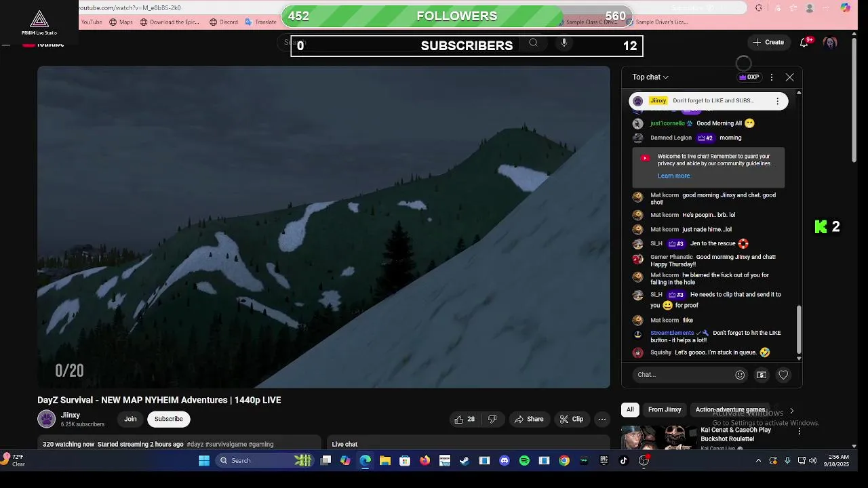Like the stream with thumbs-up 28
Screen dimensions: 868x488
465,420
